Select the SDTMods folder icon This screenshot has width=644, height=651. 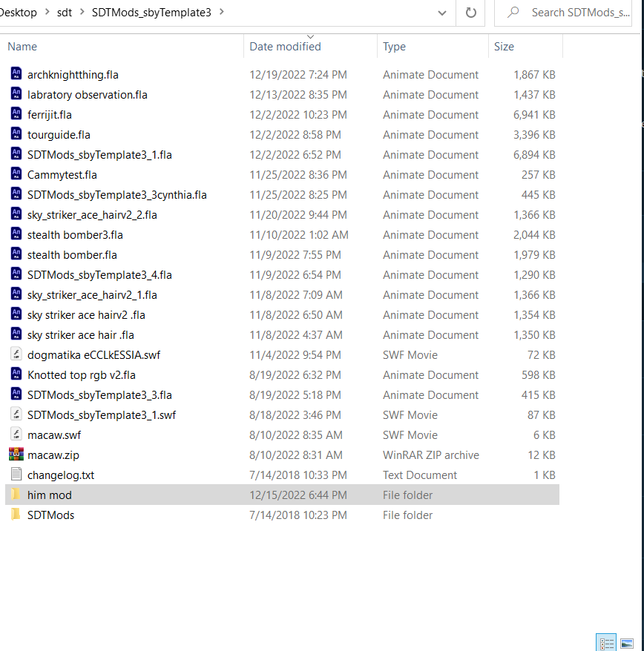[16, 515]
